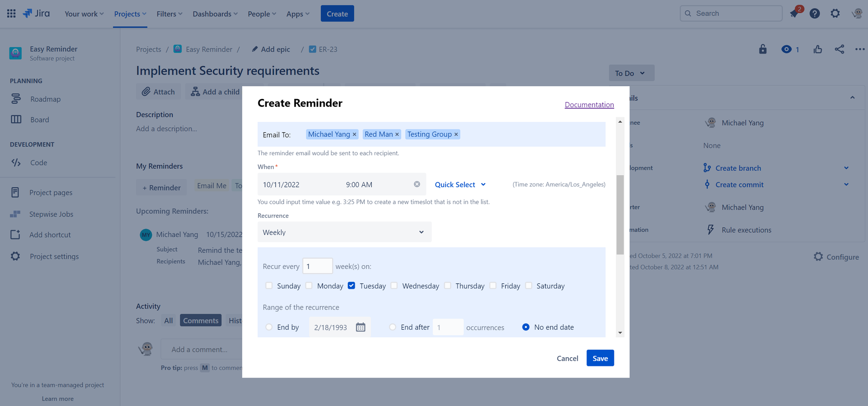Remove Red Man from recipients
This screenshot has height=406, width=868.
pyautogui.click(x=397, y=134)
